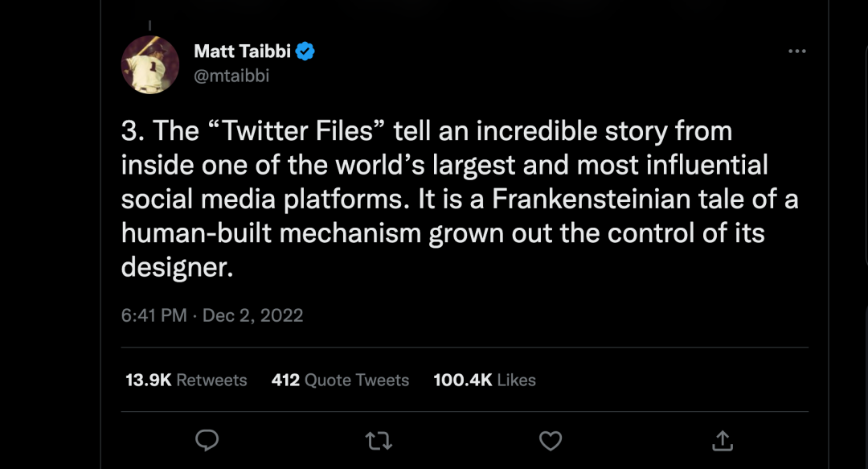Open the three-dot more options menu
This screenshot has width=868, height=469.
pos(796,51)
